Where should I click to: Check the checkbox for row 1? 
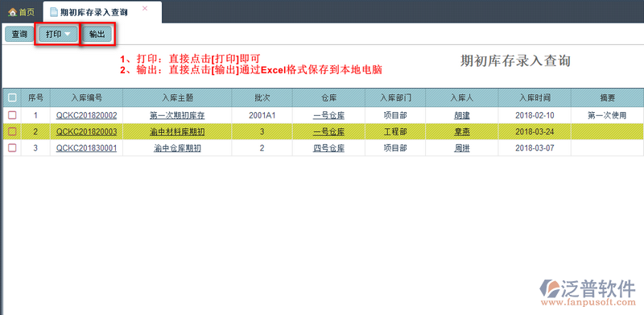pyautogui.click(x=12, y=115)
